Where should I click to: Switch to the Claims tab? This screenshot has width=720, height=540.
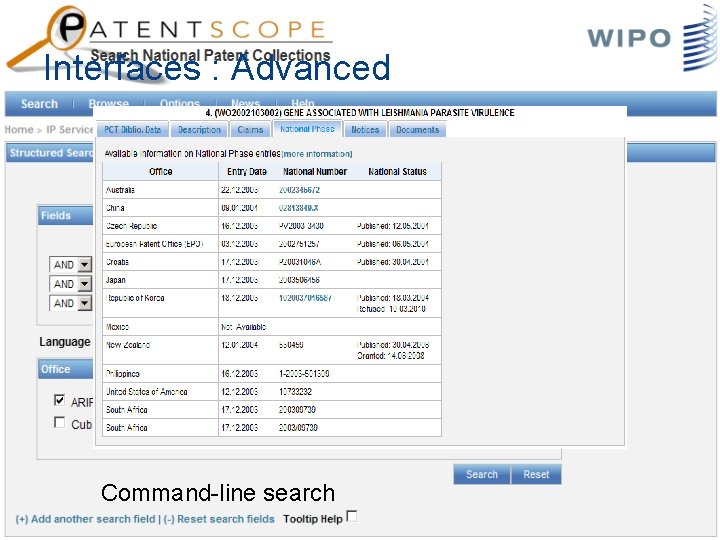coord(250,130)
